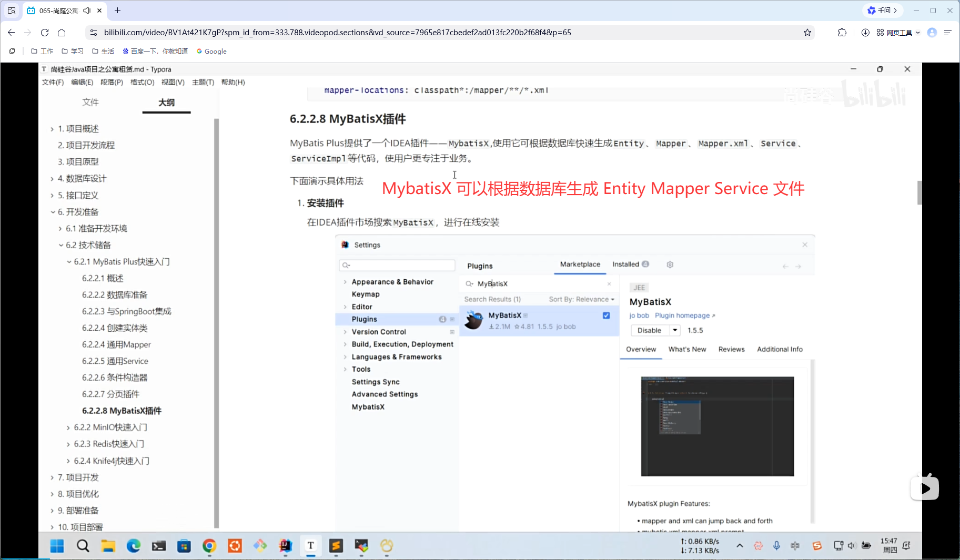The image size is (960, 560).
Task: Reload the bilibili page
Action: [x=45, y=33]
